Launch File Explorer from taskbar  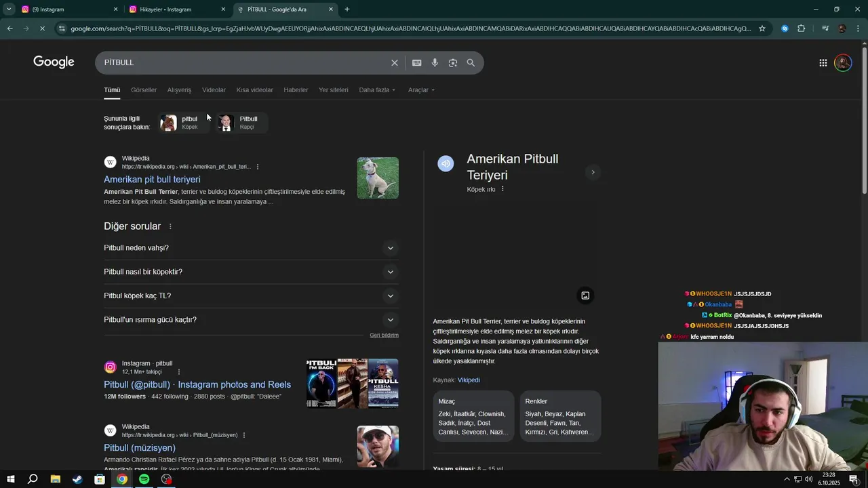tap(55, 479)
